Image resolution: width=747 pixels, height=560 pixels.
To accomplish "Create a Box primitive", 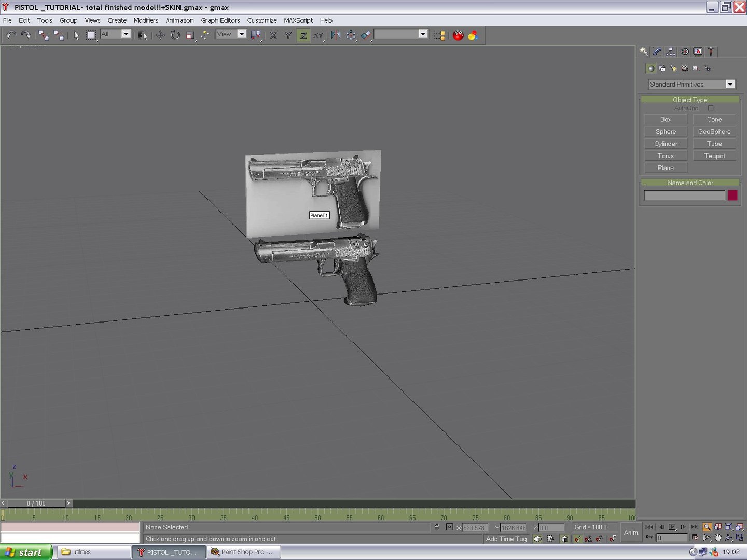I will pos(666,119).
